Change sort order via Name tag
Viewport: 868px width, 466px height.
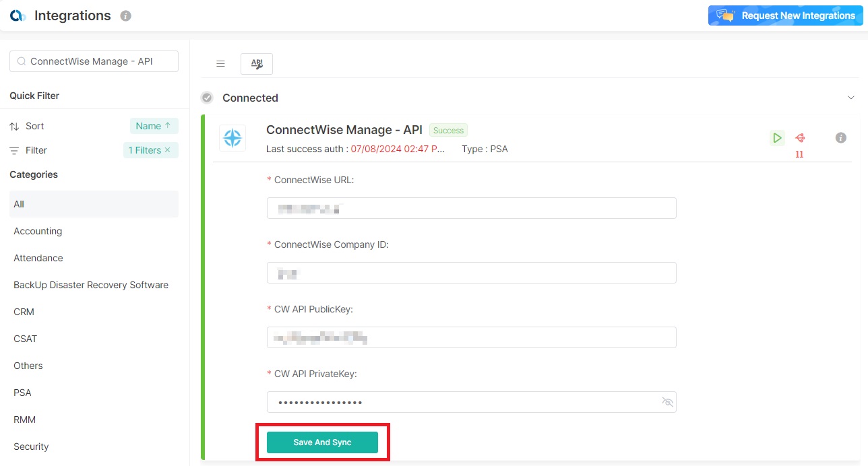tap(154, 126)
